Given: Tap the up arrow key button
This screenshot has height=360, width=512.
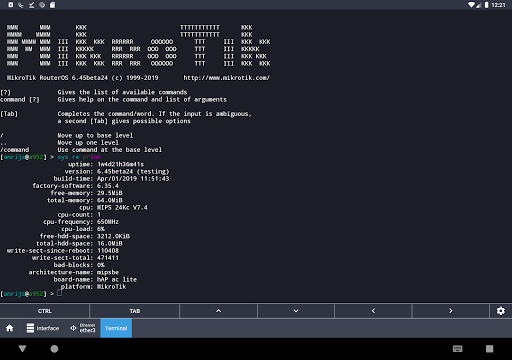Looking at the screenshot, I should coord(218,311).
